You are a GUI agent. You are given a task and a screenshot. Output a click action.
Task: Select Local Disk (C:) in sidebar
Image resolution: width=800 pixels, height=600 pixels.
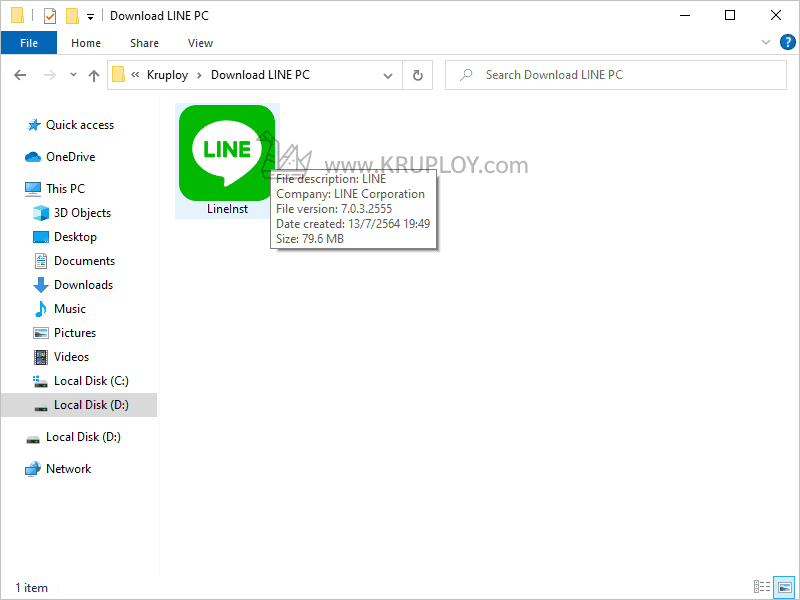click(91, 381)
